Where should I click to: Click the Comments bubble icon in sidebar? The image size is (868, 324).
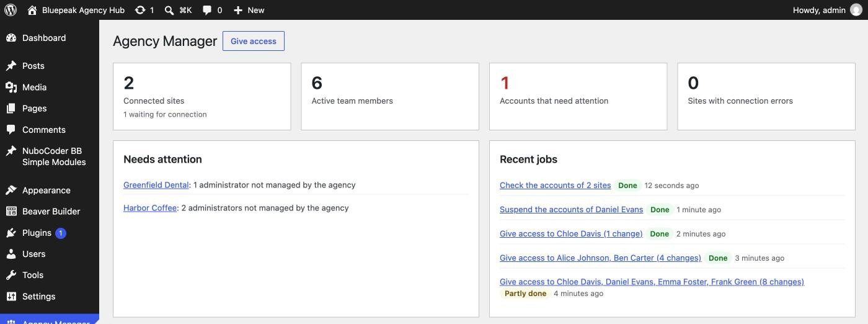11,130
